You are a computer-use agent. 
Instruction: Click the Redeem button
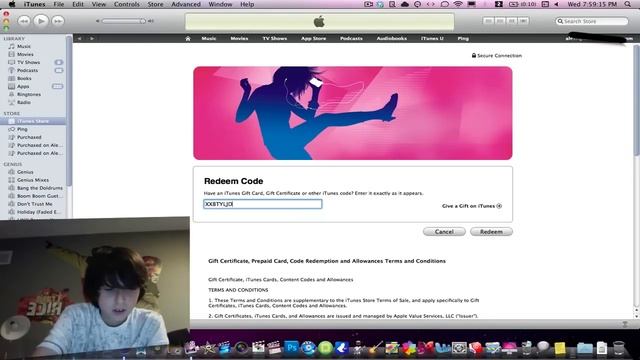(x=491, y=231)
